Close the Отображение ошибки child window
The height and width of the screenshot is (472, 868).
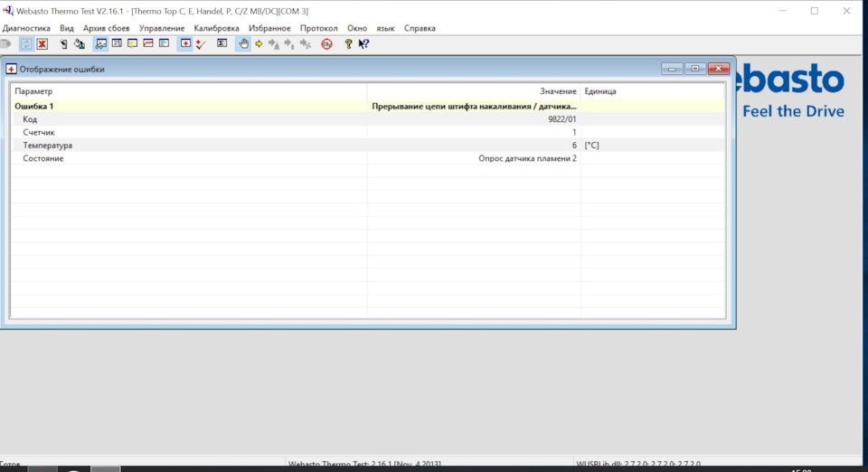coord(719,69)
